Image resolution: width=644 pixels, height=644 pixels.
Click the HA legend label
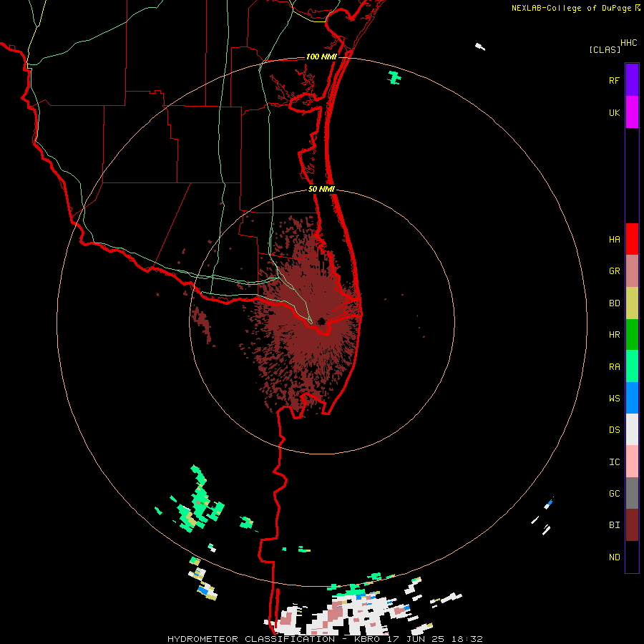point(614,239)
